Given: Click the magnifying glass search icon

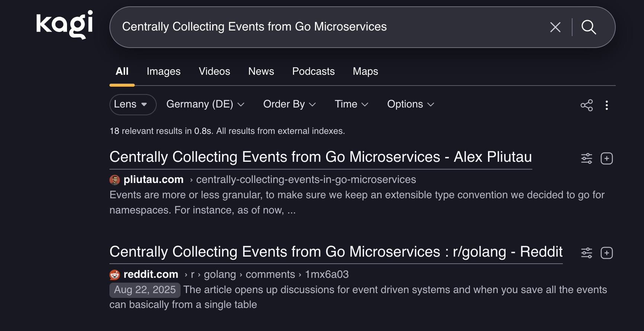Looking at the screenshot, I should (x=589, y=27).
